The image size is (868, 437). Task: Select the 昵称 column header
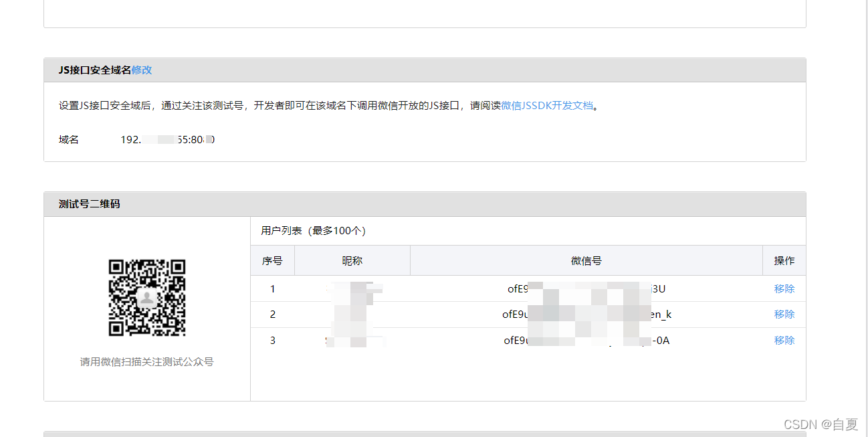coord(352,261)
